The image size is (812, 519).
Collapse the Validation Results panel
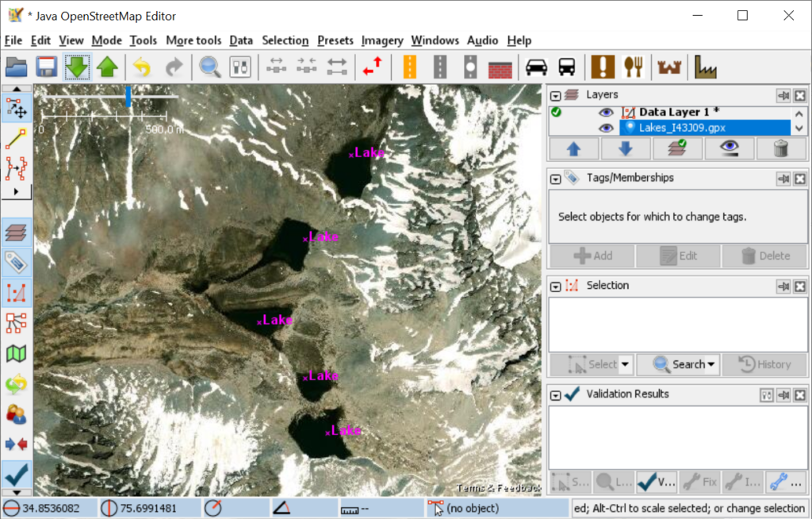556,395
